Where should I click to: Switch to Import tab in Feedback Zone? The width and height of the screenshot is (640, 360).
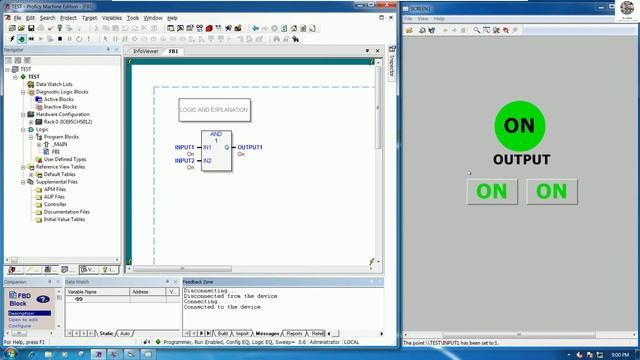click(242, 333)
